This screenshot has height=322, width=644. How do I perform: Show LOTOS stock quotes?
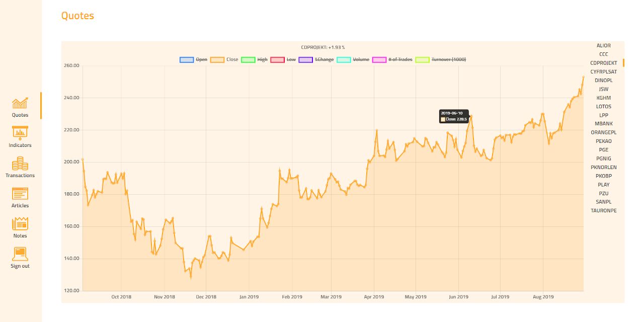click(x=604, y=107)
